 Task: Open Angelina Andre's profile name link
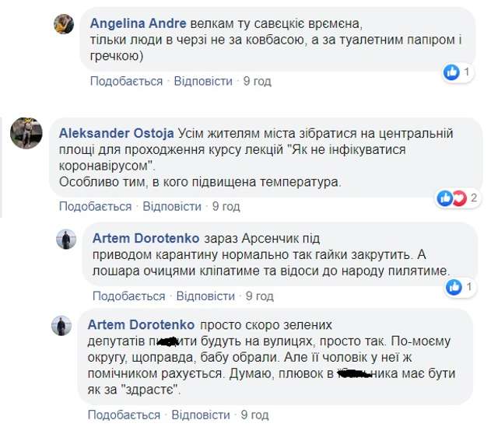pos(132,22)
